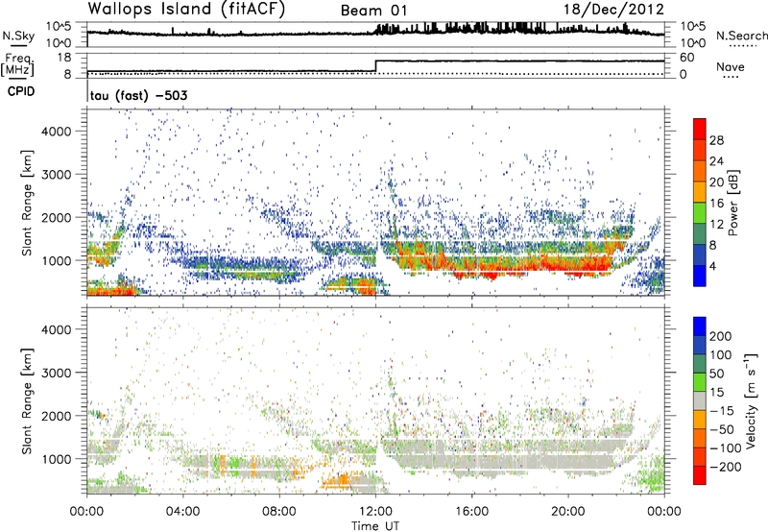768x532 pixels.
Task: Select the '4' tick on the power colorbar
Action: pos(712,267)
